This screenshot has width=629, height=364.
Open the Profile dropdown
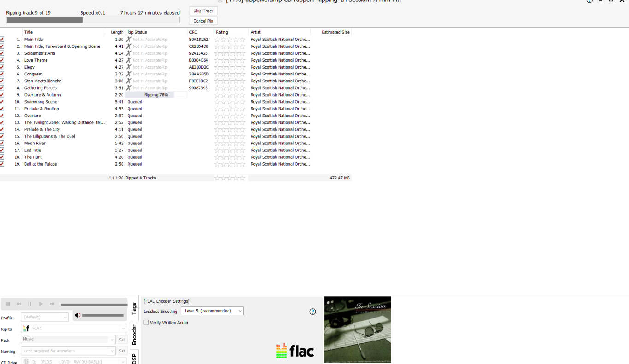pyautogui.click(x=45, y=317)
